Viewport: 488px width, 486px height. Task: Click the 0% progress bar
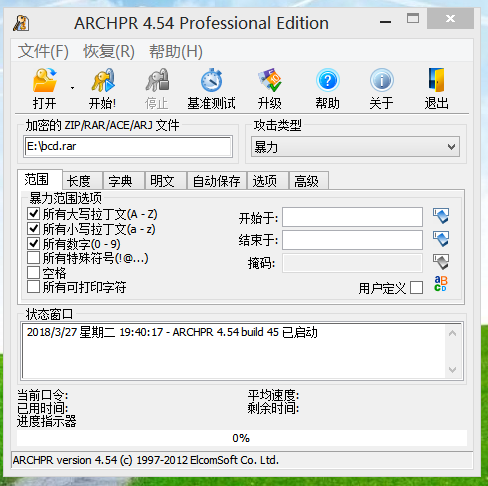[242, 438]
